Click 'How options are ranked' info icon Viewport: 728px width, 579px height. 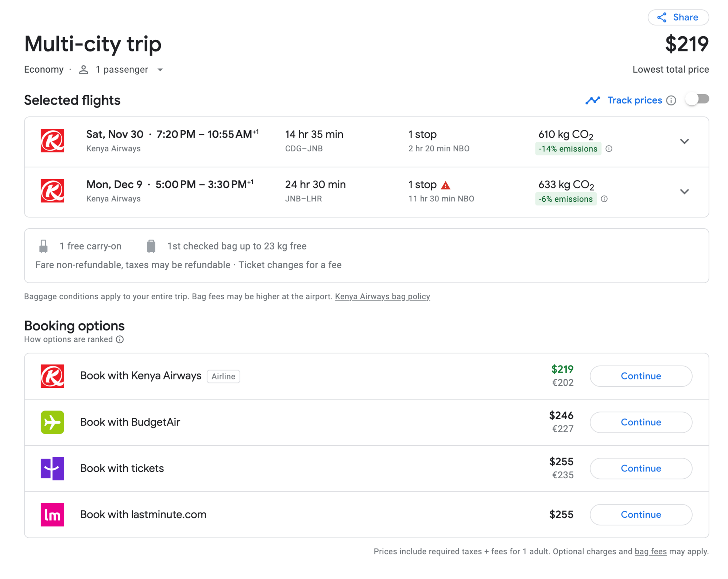(120, 339)
